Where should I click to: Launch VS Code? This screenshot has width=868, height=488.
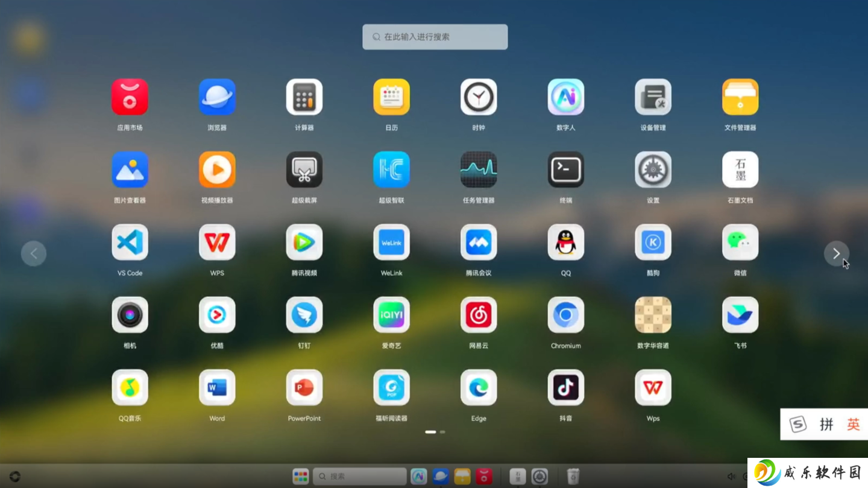[130, 242]
